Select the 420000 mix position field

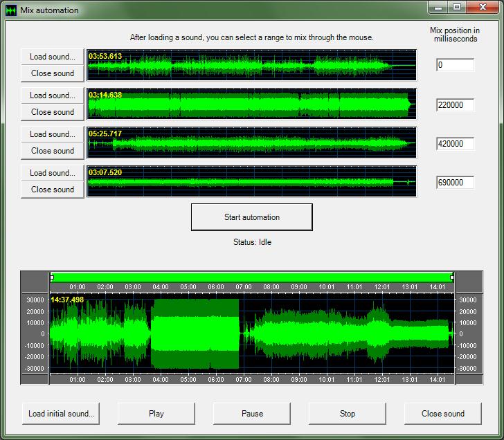(455, 144)
